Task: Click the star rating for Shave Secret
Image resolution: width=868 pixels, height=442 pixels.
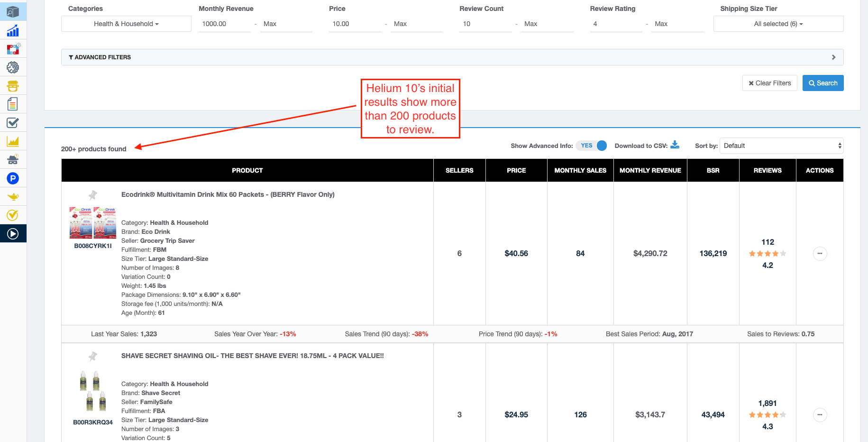Action: 767,415
